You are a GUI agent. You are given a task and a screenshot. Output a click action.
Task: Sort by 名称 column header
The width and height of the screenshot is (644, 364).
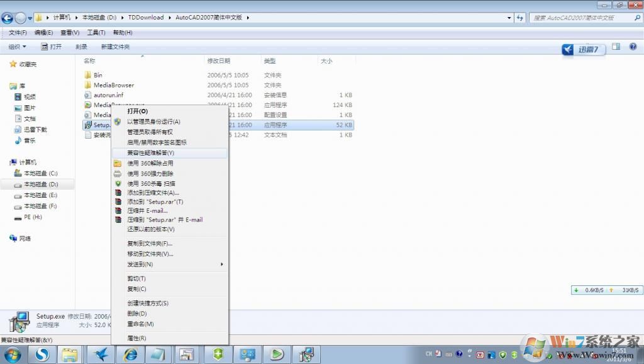pos(89,61)
